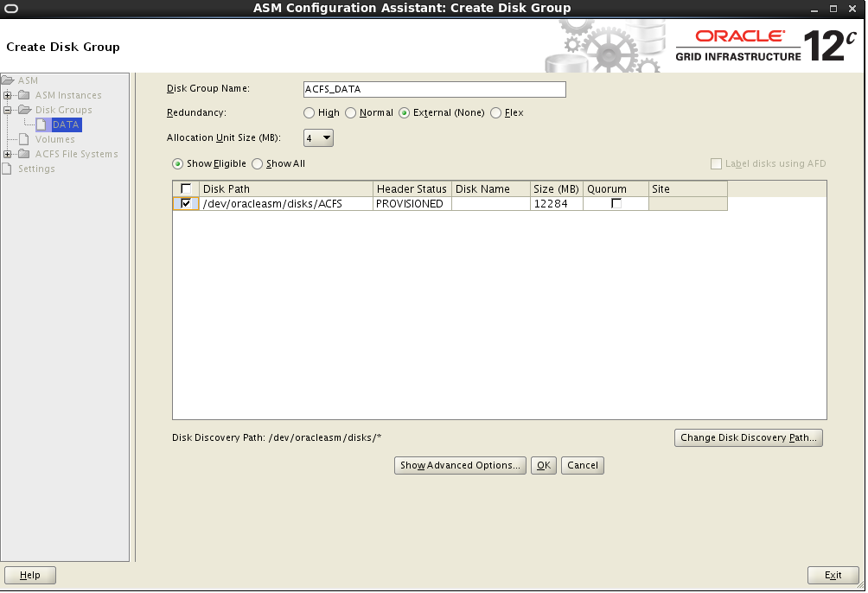Click the /dev/oracleasm/disks/ACFS path cell

click(286, 204)
